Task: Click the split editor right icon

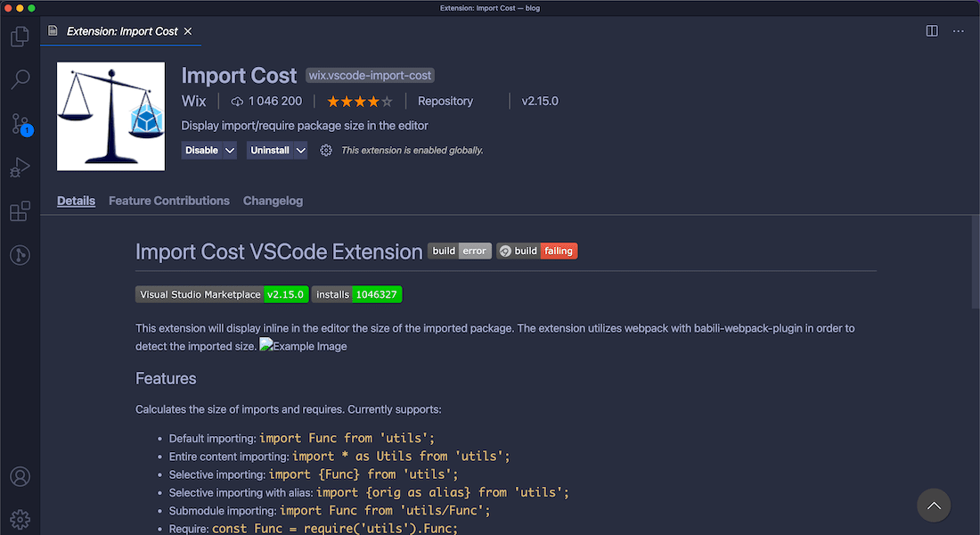Action: tap(932, 31)
